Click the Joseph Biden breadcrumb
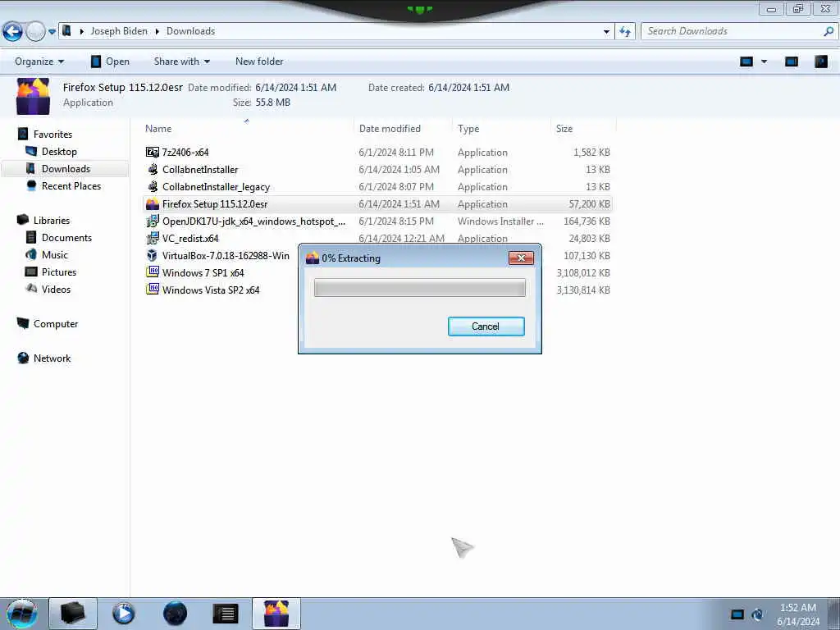The width and height of the screenshot is (840, 630). click(x=119, y=31)
